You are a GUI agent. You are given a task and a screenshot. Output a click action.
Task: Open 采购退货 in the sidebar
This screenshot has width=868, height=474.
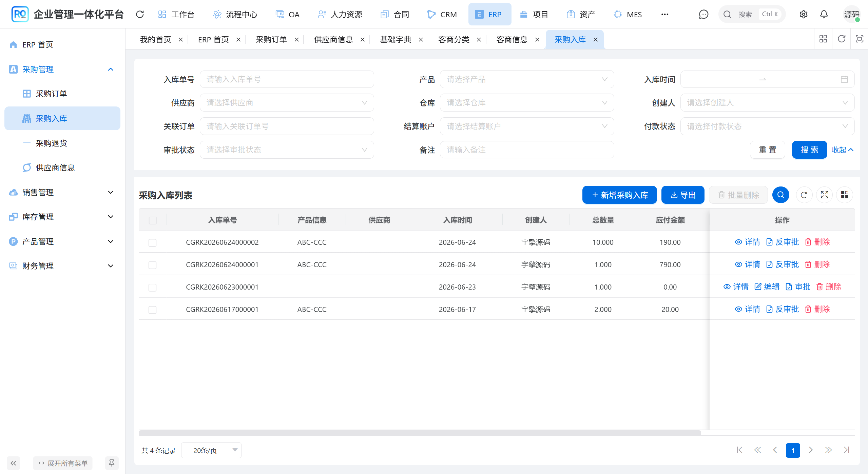(62, 143)
